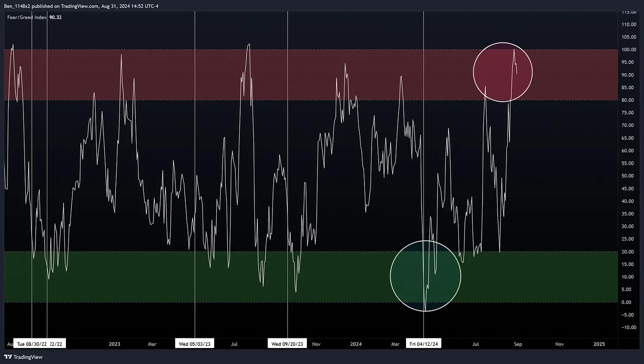Click the 45.00 price scale label
644x364 pixels.
(629, 188)
